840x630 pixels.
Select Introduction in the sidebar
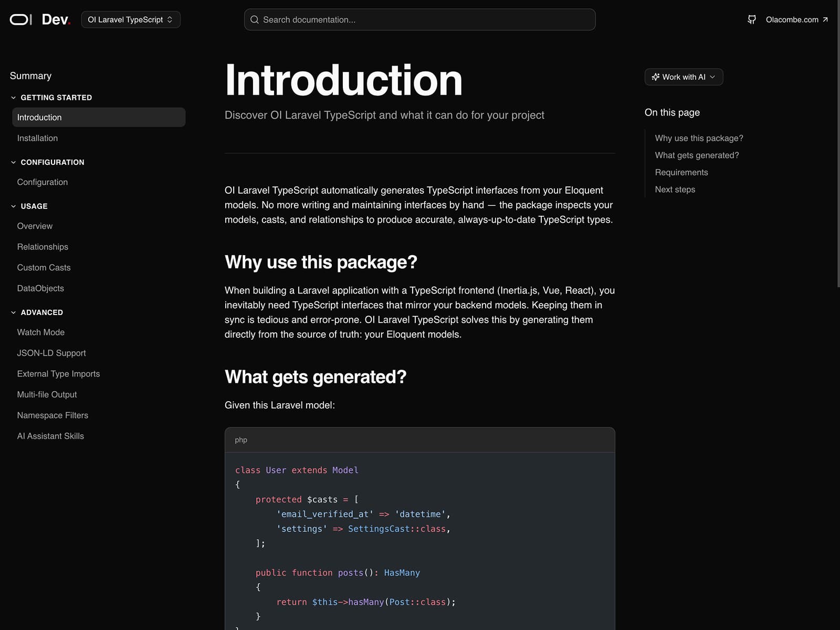click(99, 117)
